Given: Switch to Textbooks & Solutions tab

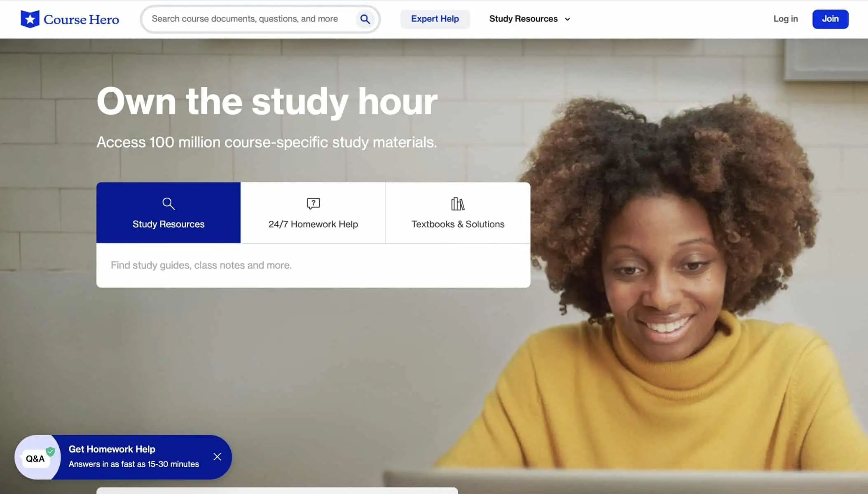Looking at the screenshot, I should [x=458, y=213].
